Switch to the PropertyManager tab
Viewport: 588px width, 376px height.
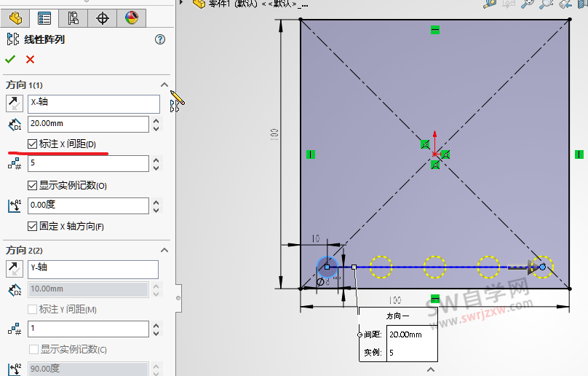(x=44, y=18)
